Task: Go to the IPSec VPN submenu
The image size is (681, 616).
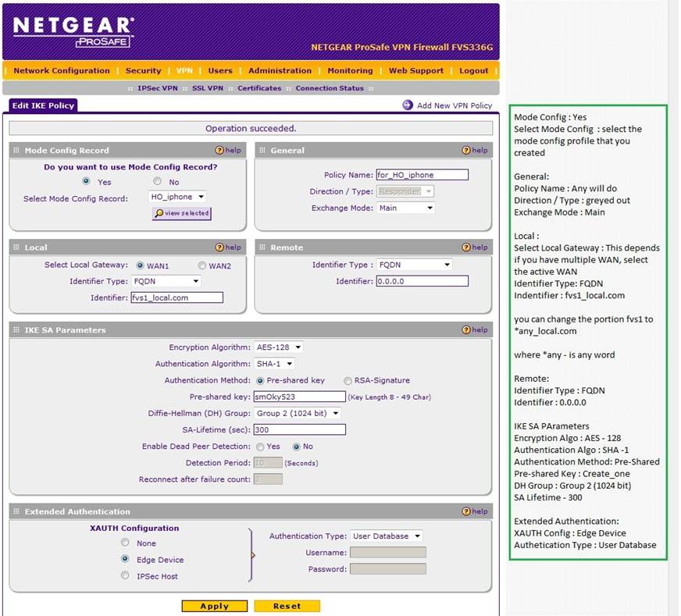Action: [158, 88]
